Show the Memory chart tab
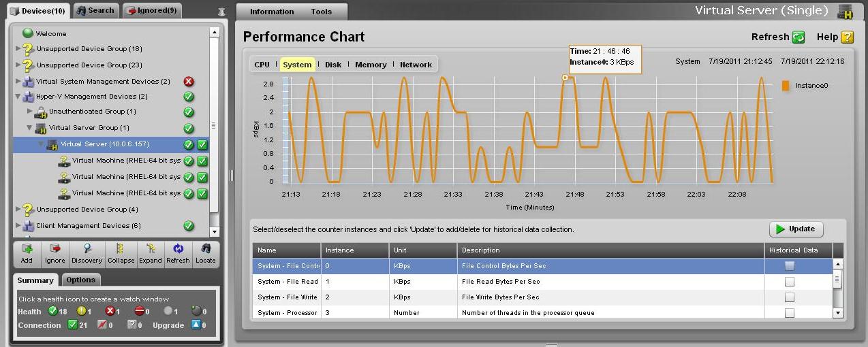Viewport: 868px width, 347px height. [371, 65]
